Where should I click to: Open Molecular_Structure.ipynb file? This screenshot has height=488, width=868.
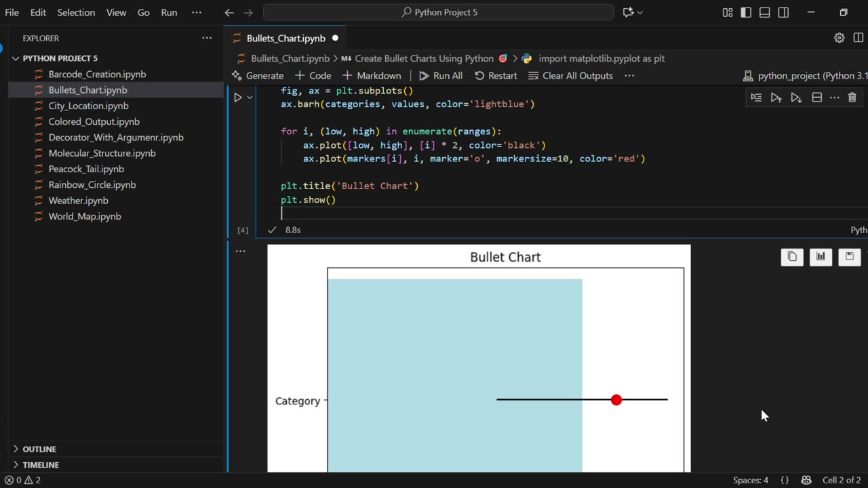coord(102,153)
